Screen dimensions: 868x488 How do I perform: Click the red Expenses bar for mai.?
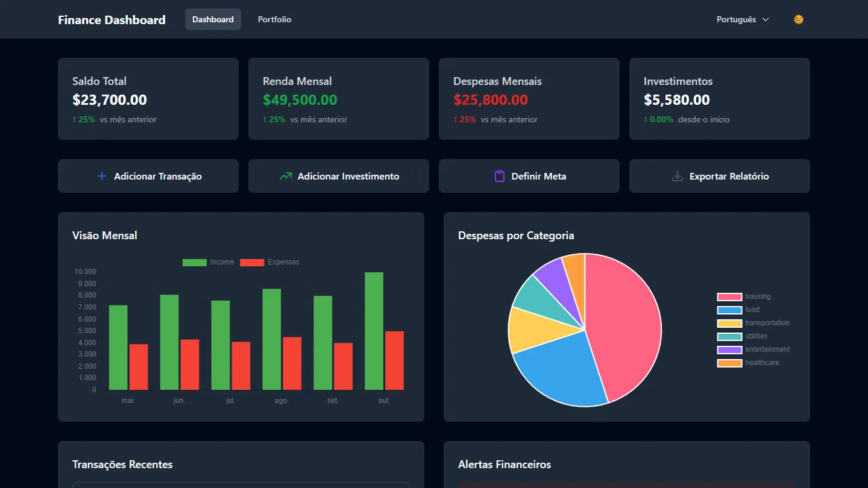tap(139, 367)
